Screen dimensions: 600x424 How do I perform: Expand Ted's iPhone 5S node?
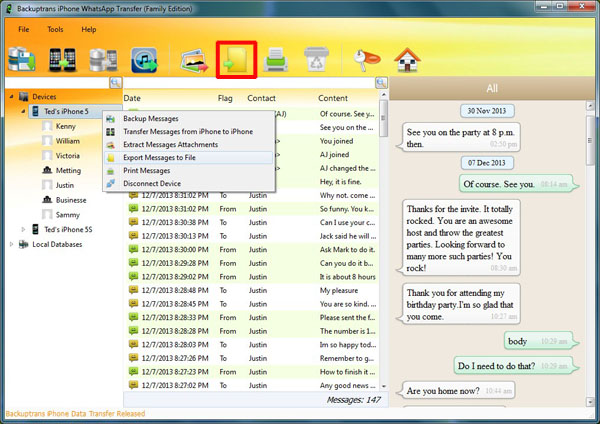pos(23,230)
